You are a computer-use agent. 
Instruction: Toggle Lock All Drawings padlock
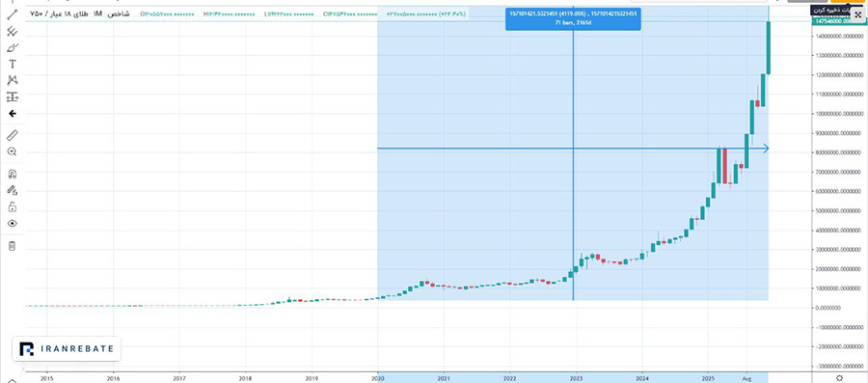tap(13, 207)
